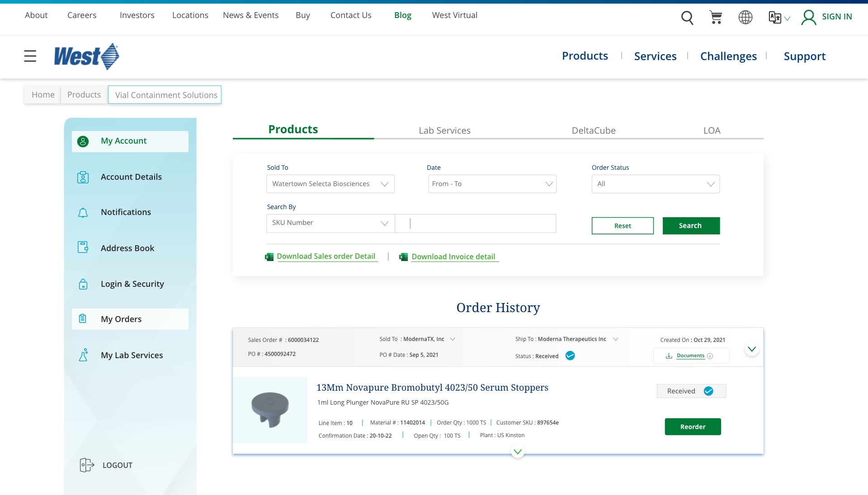Click inside the SKU search input field
Image resolution: width=868 pixels, height=495 pixels.
[475, 223]
